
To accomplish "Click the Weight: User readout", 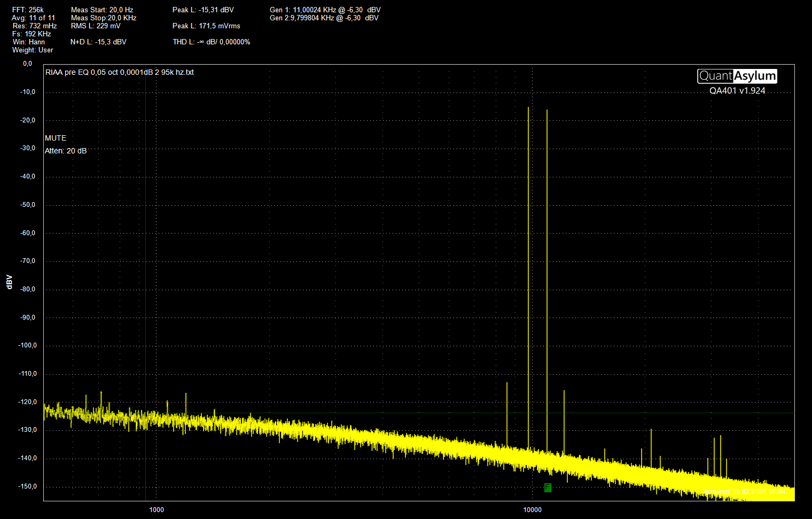I will point(33,50).
